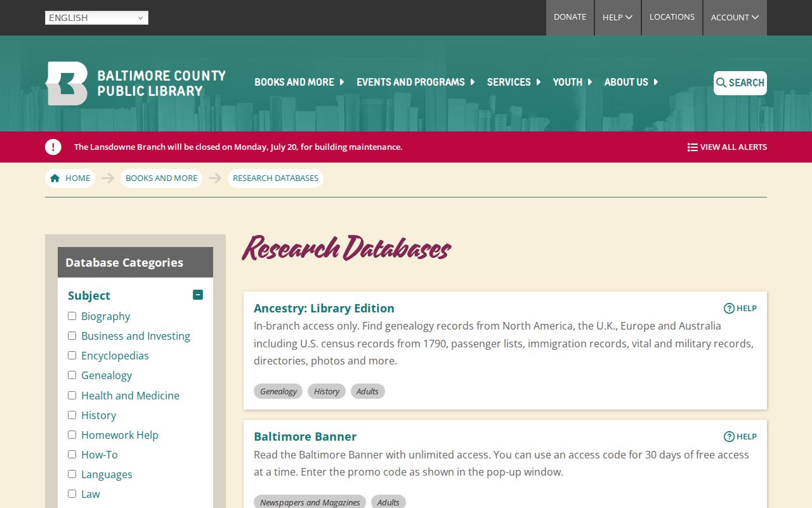The width and height of the screenshot is (812, 508).
Task: Click Genealogy tag under Ancestry
Action: [278, 391]
